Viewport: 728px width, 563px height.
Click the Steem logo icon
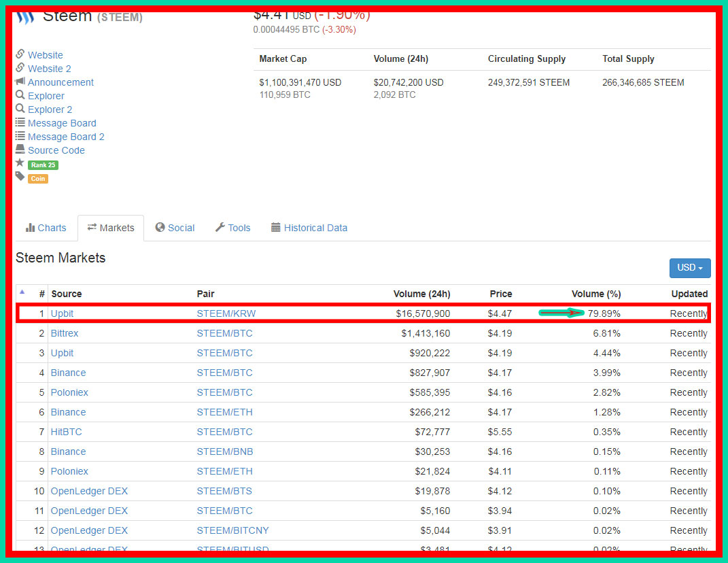click(26, 18)
